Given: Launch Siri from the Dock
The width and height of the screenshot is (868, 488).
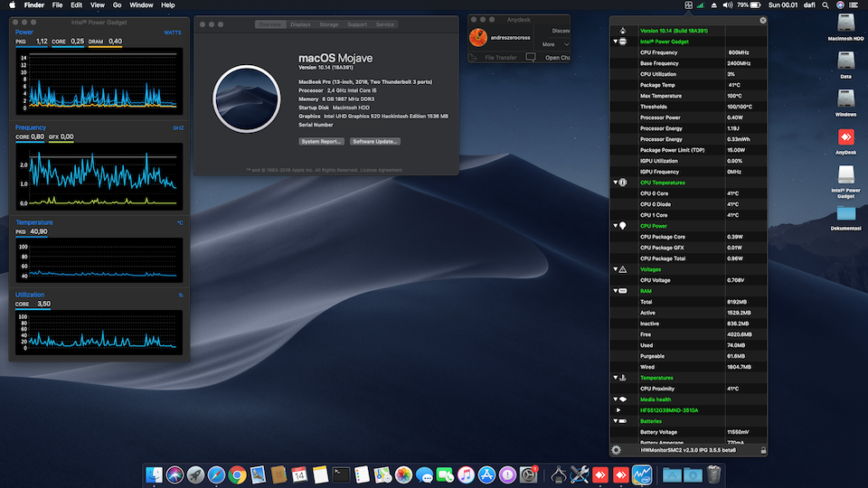Looking at the screenshot, I should tap(175, 474).
